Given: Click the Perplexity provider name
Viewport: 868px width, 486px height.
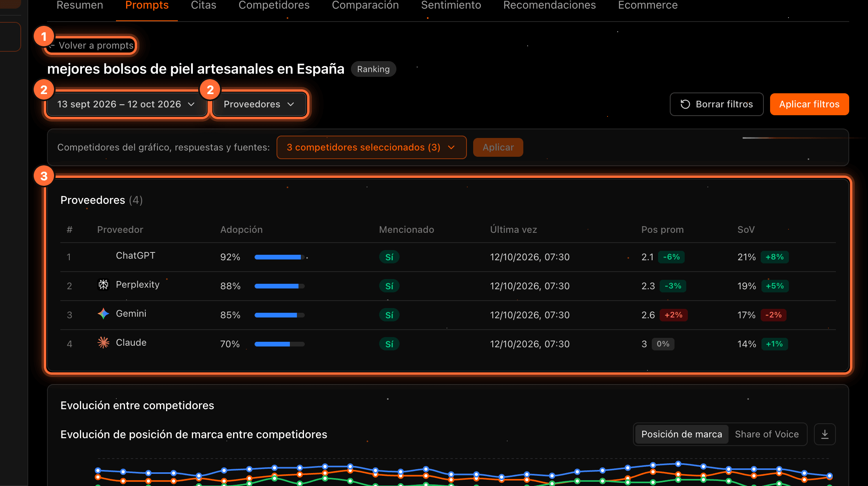Looking at the screenshot, I should pos(137,285).
